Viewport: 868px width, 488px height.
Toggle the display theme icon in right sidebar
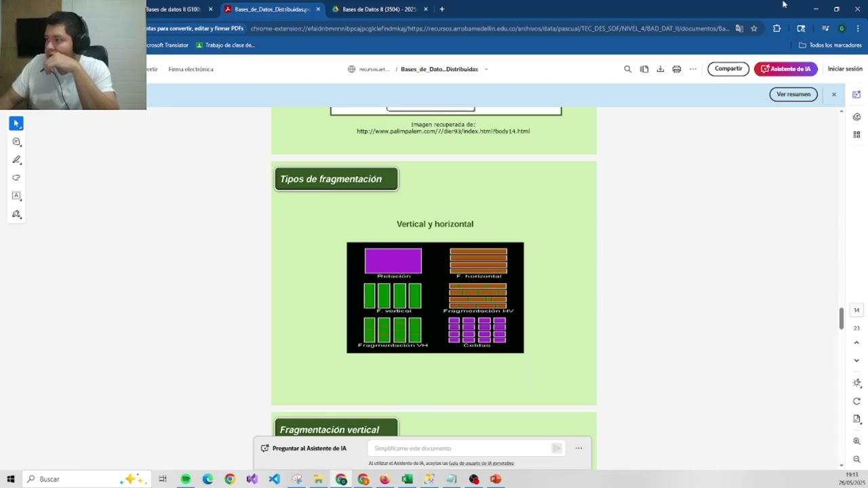click(x=856, y=383)
